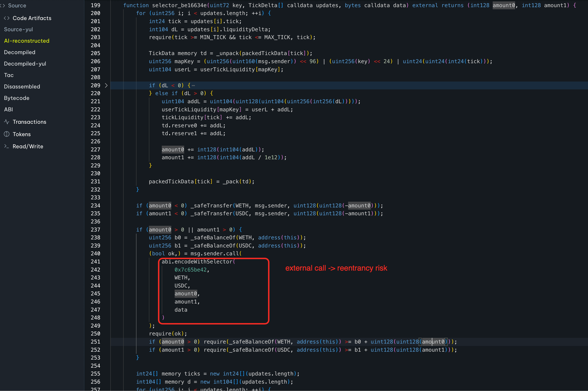The image size is (588, 391).
Task: Click the Code Artifacts brackets icon
Action: [7, 18]
